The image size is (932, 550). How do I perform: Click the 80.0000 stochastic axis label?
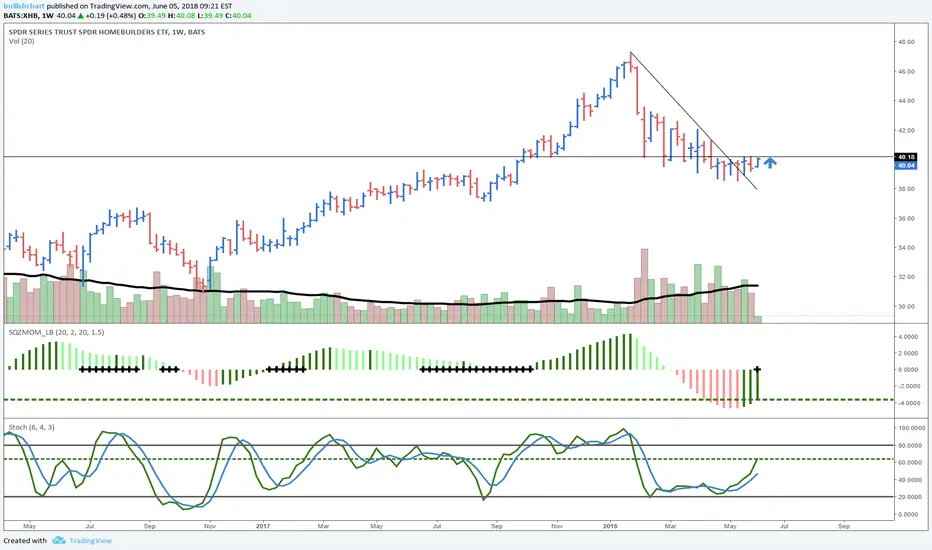pos(909,445)
